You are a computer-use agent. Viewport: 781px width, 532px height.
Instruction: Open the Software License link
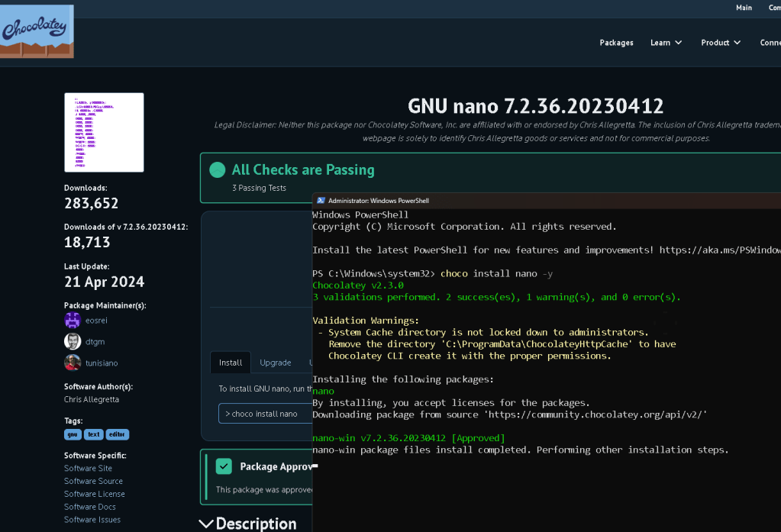[94, 494]
